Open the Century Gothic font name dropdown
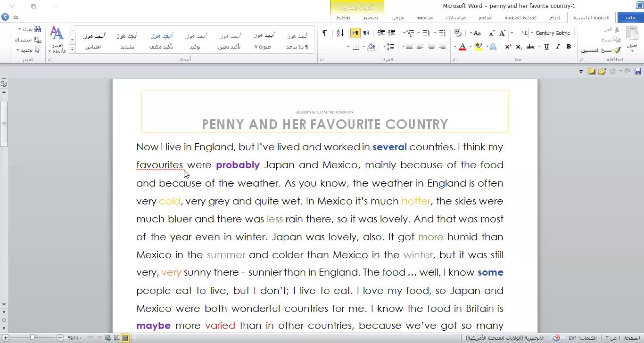644x343 pixels. 532,33
